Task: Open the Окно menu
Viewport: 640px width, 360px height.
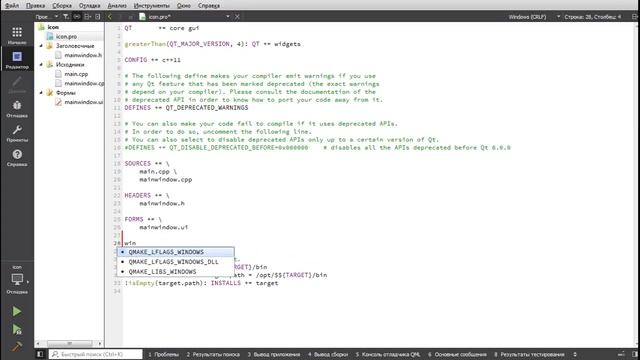Action: pos(184,6)
